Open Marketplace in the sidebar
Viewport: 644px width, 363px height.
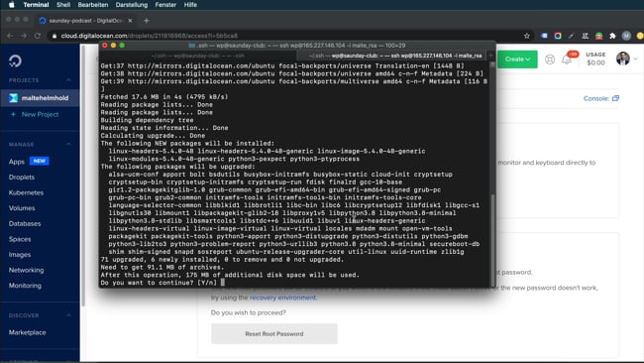tap(27, 332)
